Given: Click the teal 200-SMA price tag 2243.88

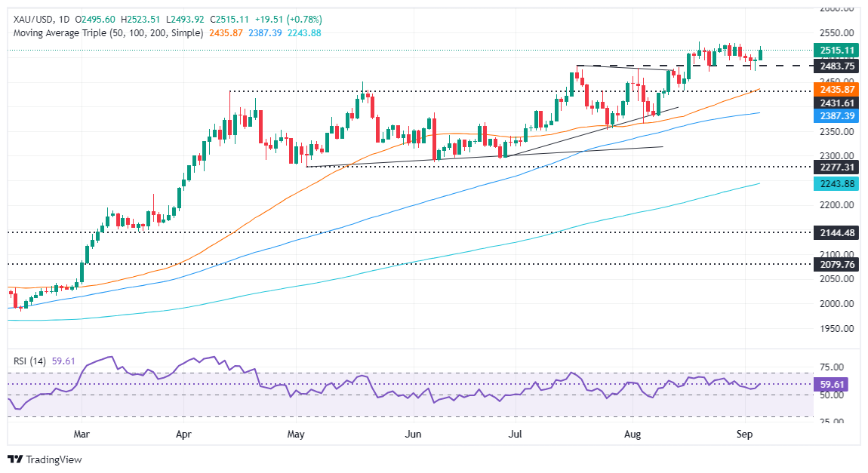Looking at the screenshot, I should coord(839,184).
